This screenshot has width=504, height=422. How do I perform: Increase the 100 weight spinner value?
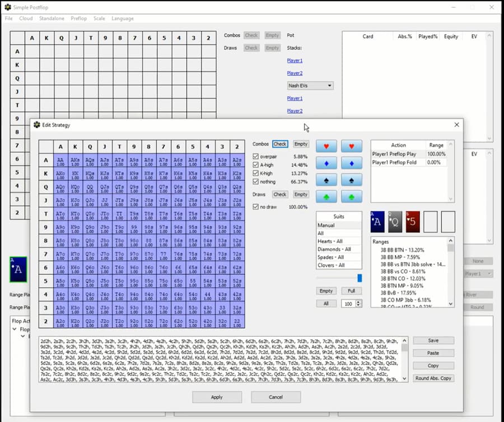click(x=359, y=302)
